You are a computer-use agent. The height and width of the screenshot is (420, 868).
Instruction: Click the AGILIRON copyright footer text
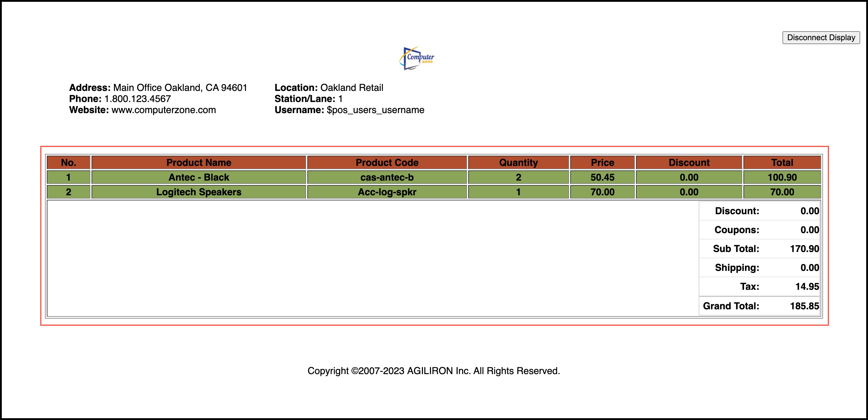click(433, 371)
